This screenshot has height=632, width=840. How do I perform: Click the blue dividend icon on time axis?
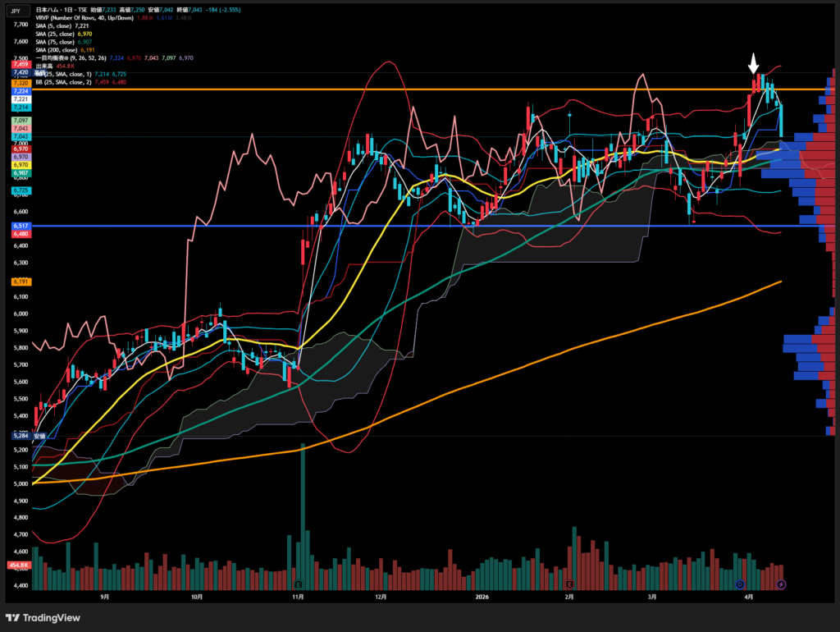click(740, 584)
